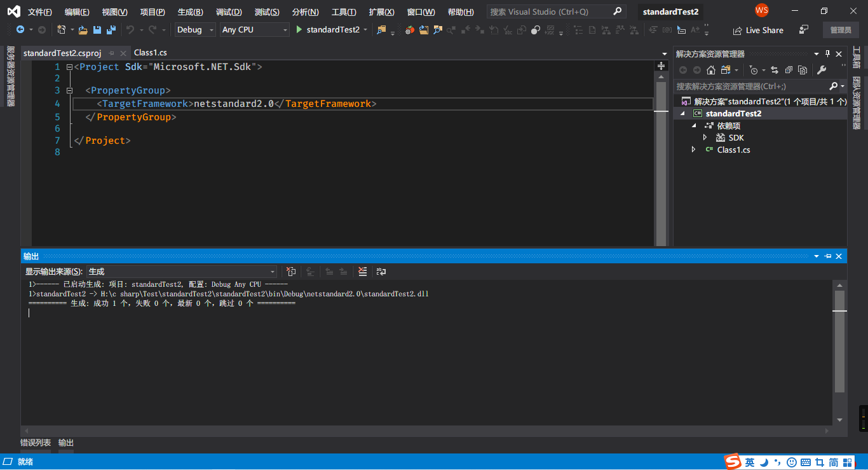Collapse the PropertyGroup XML fold marker

click(x=69, y=91)
